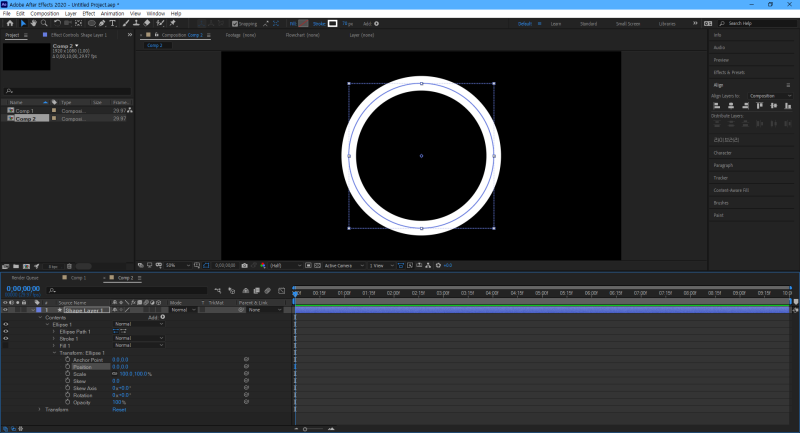Viewport: 800px width, 433px height.
Task: Align layers to bottom edge
Action: tap(788, 106)
